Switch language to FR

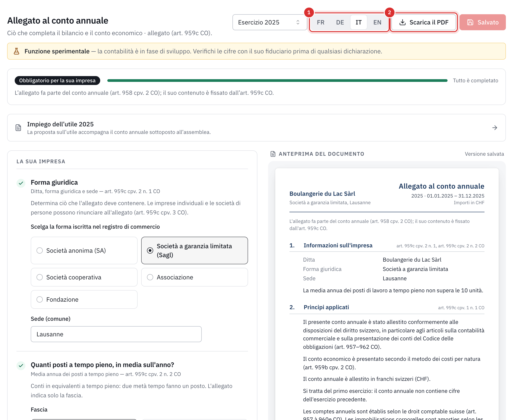(x=320, y=22)
